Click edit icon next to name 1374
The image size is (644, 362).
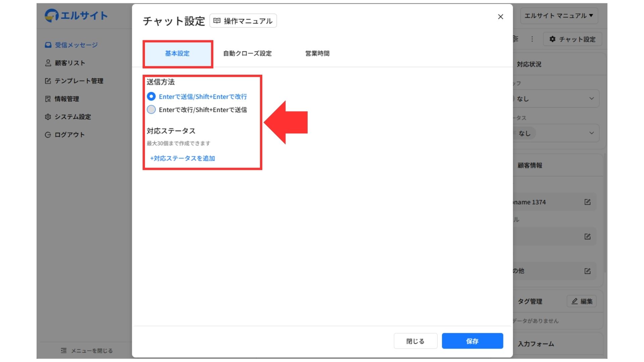[587, 202]
